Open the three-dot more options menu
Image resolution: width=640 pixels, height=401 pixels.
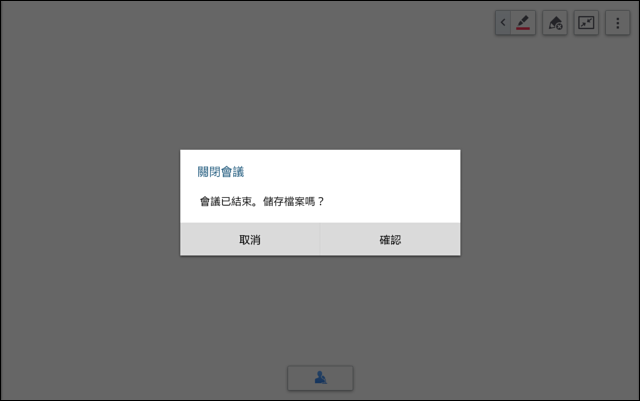[x=618, y=23]
